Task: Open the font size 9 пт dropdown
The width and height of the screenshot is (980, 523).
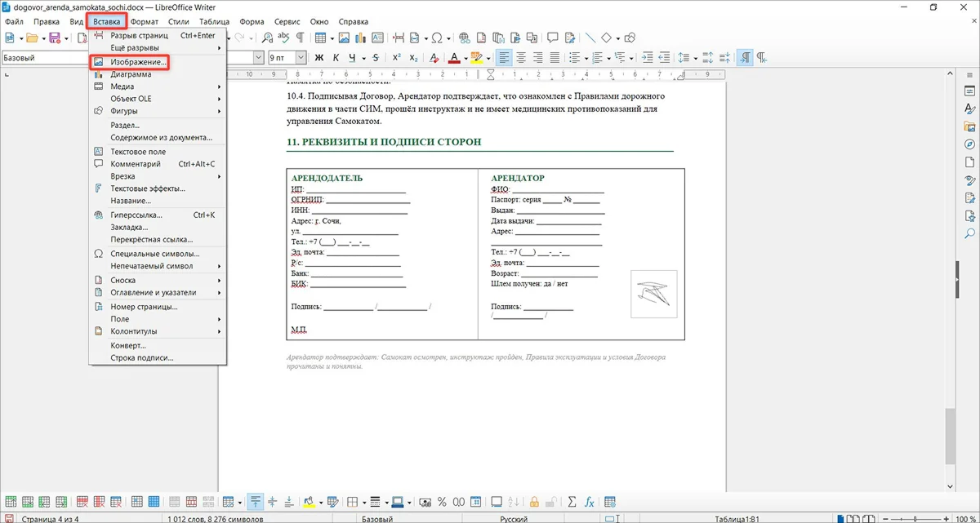Action: tap(301, 58)
